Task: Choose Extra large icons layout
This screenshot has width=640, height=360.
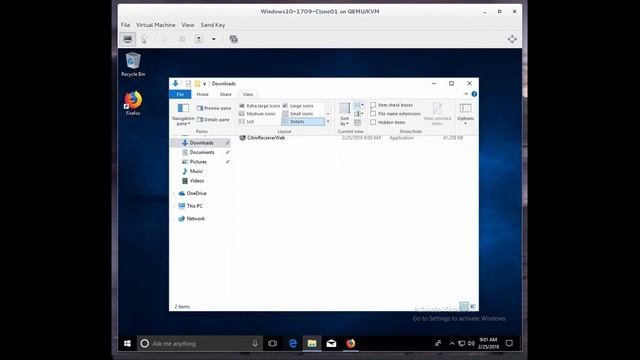Action: pyautogui.click(x=260, y=106)
